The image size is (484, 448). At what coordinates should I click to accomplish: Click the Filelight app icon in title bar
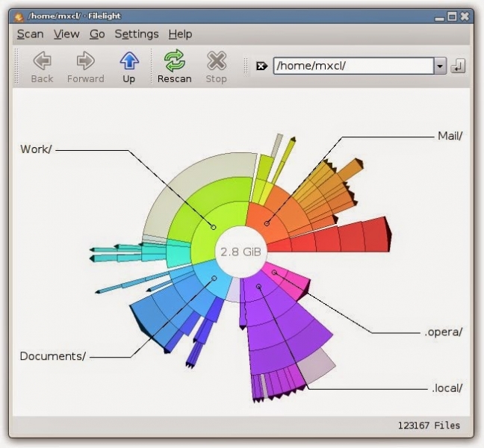point(19,16)
